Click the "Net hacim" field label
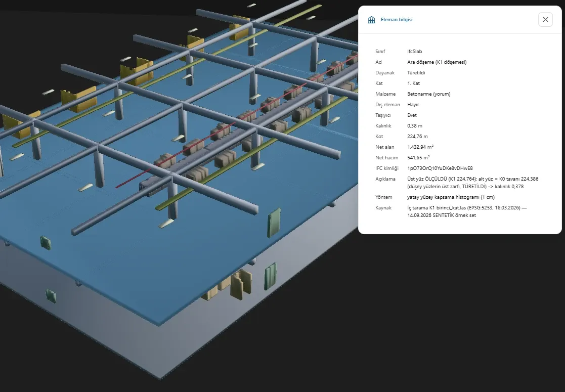The image size is (565, 392). pyautogui.click(x=386, y=157)
